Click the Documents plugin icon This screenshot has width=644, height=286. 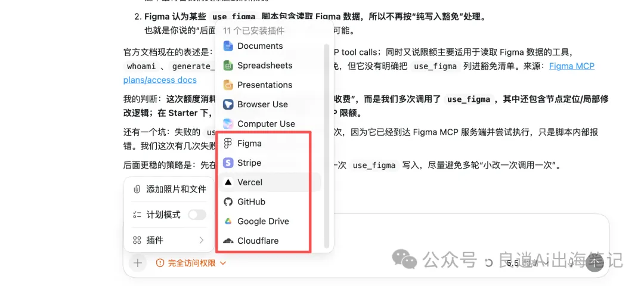228,46
